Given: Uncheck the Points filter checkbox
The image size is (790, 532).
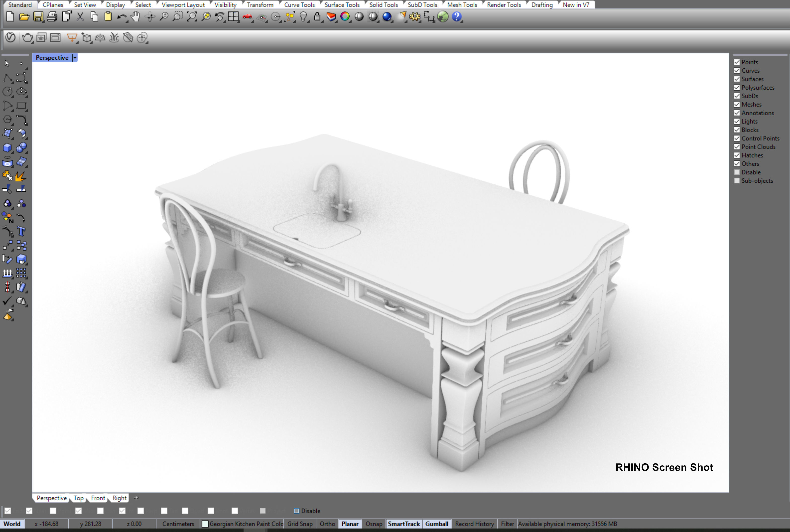Looking at the screenshot, I should pos(737,62).
